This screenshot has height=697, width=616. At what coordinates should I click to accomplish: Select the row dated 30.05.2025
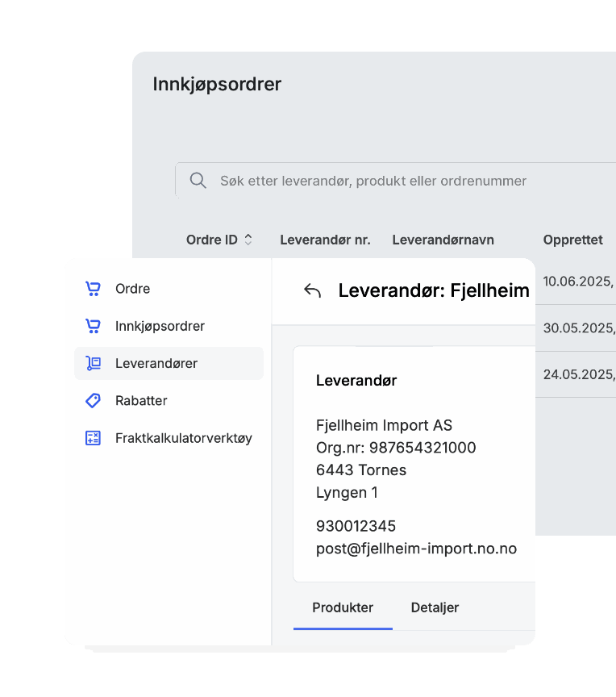pos(576,328)
